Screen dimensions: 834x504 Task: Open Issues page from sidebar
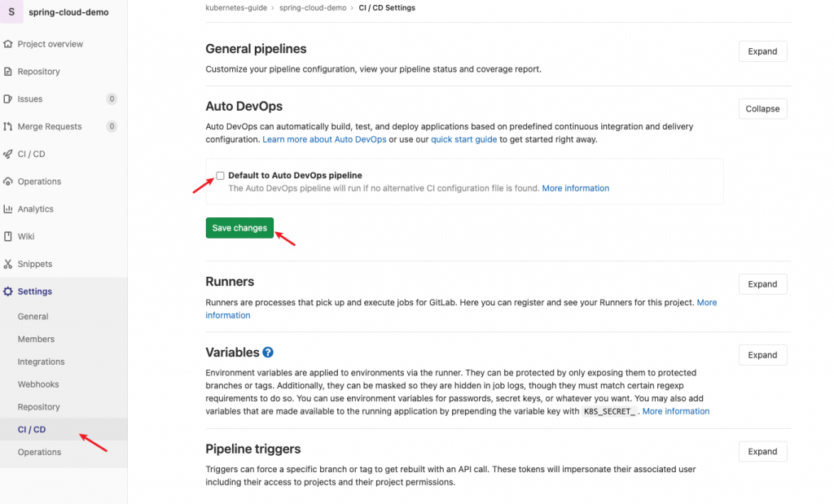[30, 99]
